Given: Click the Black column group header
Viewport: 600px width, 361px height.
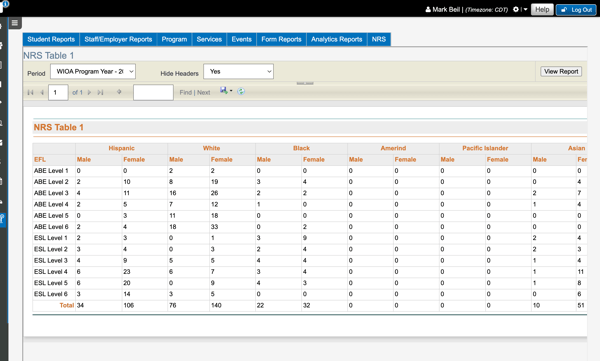Looking at the screenshot, I should click(x=302, y=148).
